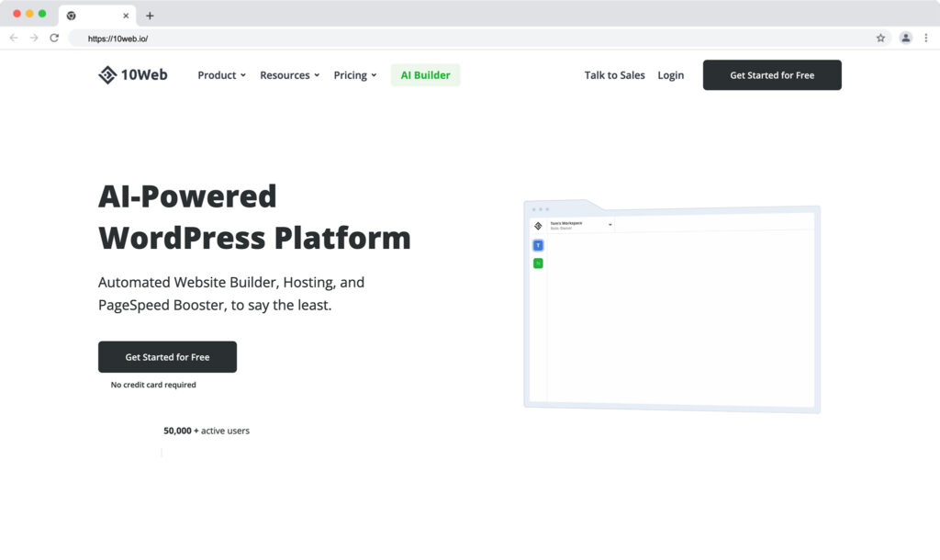
Task: Click the blue T workspace icon in preview
Action: (x=538, y=245)
